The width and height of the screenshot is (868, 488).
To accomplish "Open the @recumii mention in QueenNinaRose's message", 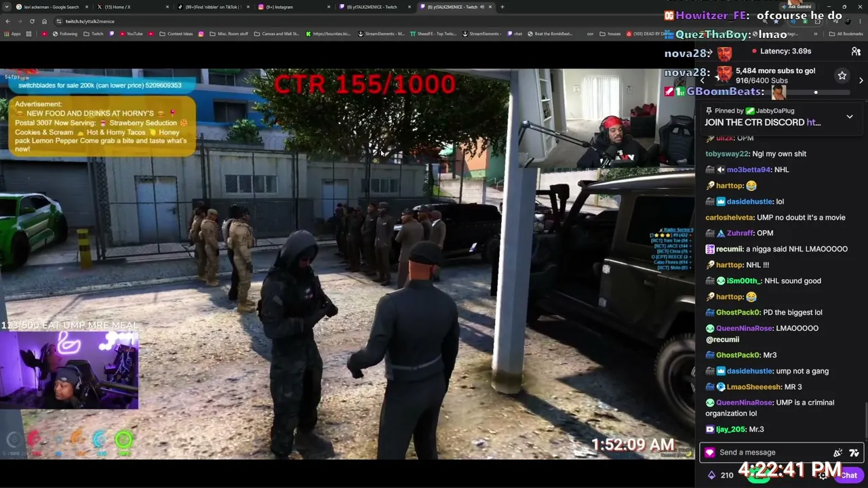I will tap(722, 340).
